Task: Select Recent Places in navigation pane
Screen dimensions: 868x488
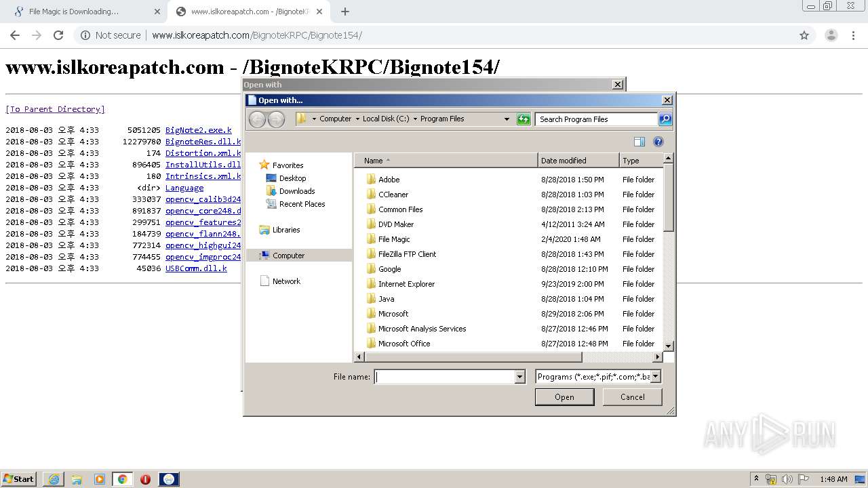Action: 302,204
